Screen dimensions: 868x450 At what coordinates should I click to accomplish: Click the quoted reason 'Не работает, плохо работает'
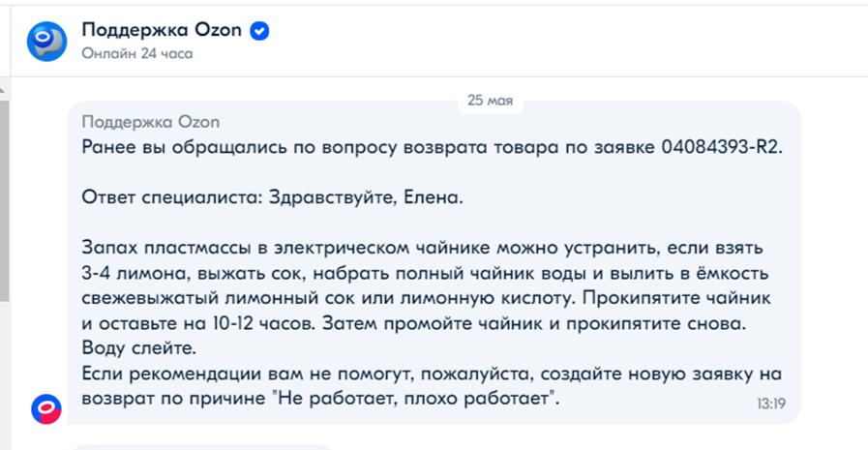[x=414, y=398]
